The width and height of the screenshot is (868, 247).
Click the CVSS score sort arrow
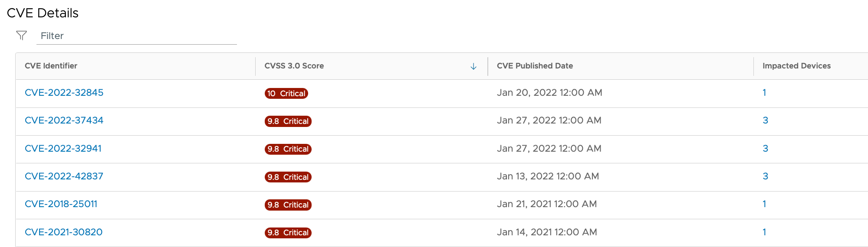tap(473, 66)
